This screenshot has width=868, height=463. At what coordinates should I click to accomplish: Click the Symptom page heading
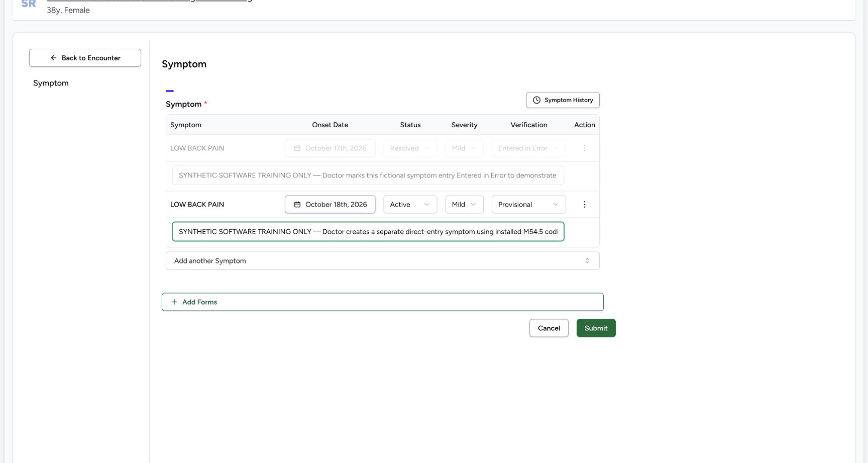[x=184, y=64]
